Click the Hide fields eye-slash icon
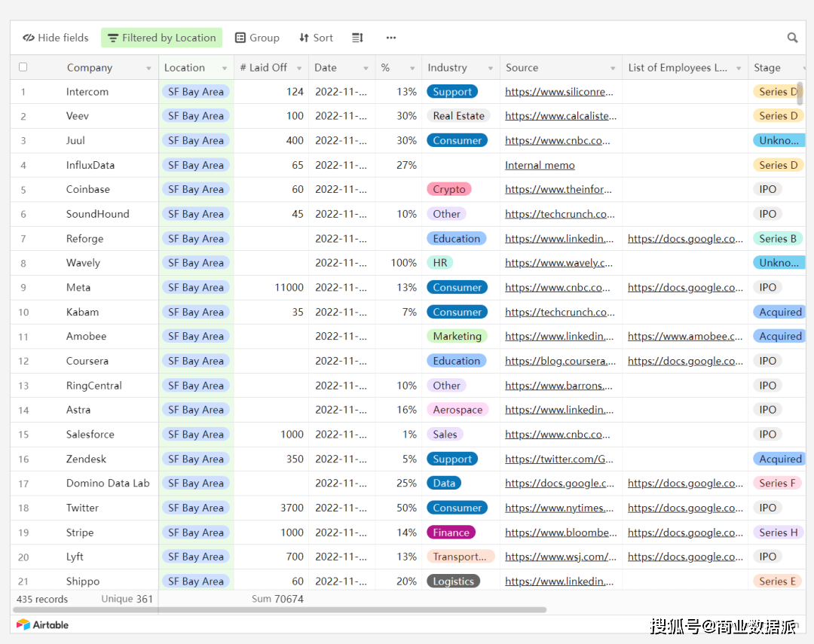 pyautogui.click(x=29, y=38)
